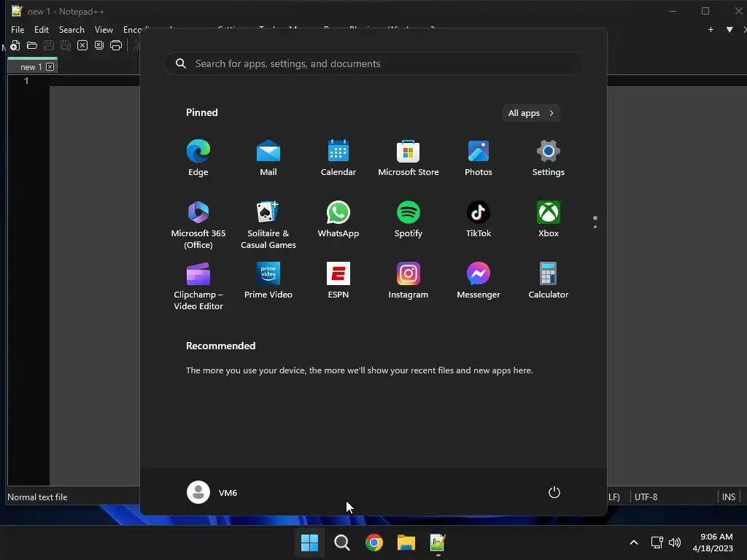This screenshot has width=747, height=560.
Task: Open Edge from pinned apps
Action: click(x=198, y=157)
